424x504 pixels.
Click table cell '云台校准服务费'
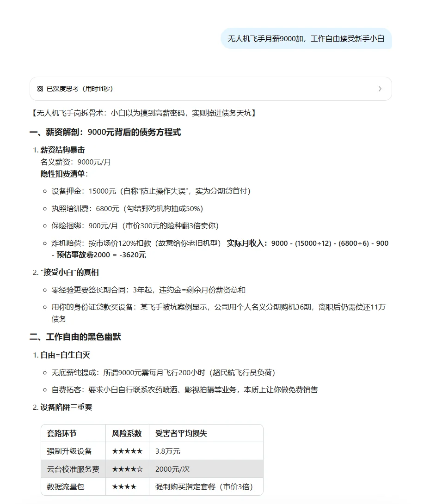[x=73, y=469]
